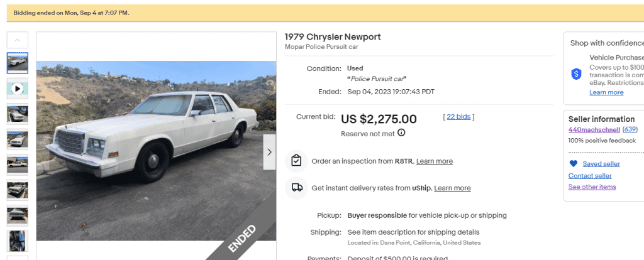Click the blue vehicle purchase shield icon
Image resolution: width=644 pixels, height=260 pixels.
(x=576, y=74)
